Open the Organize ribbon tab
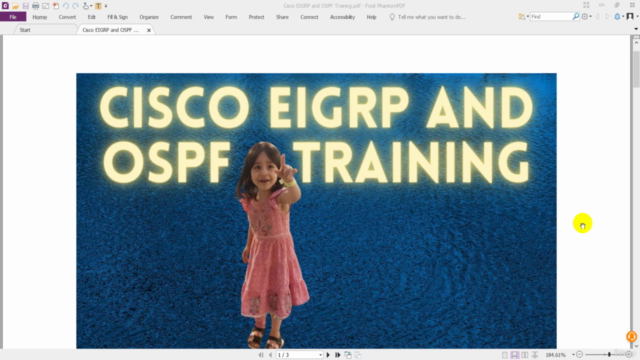Viewport: 640px width, 360px height. [x=149, y=17]
